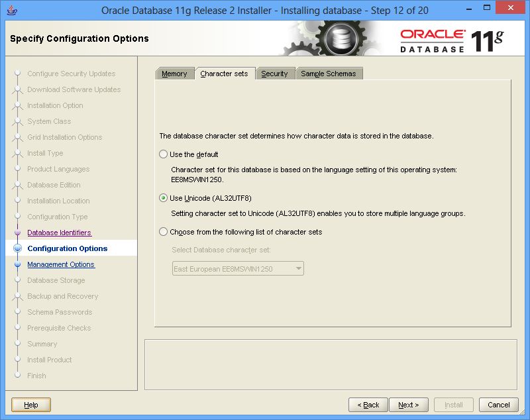Close the installer window

(x=510, y=8)
